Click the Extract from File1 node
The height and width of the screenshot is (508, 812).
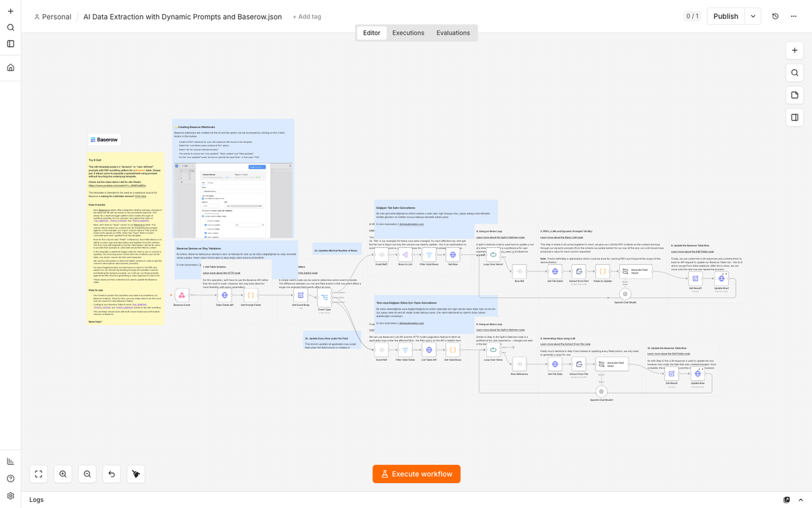pyautogui.click(x=579, y=271)
